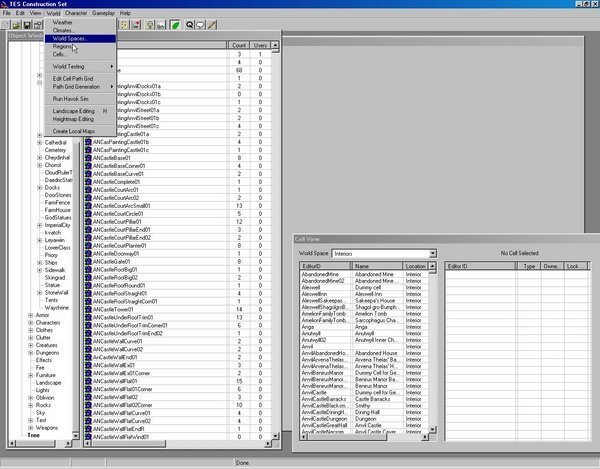Open the speech bubble dialogue icon
This screenshot has width=600, height=469.
[200, 25]
